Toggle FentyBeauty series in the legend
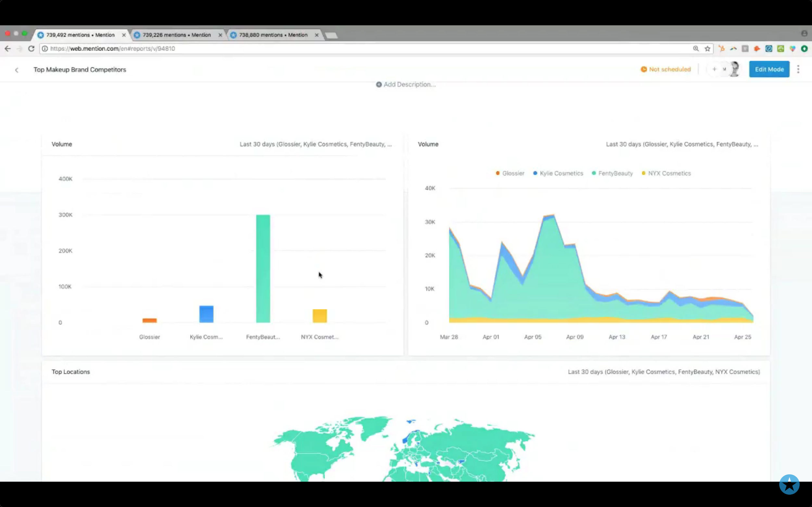The height and width of the screenshot is (507, 812). point(612,173)
